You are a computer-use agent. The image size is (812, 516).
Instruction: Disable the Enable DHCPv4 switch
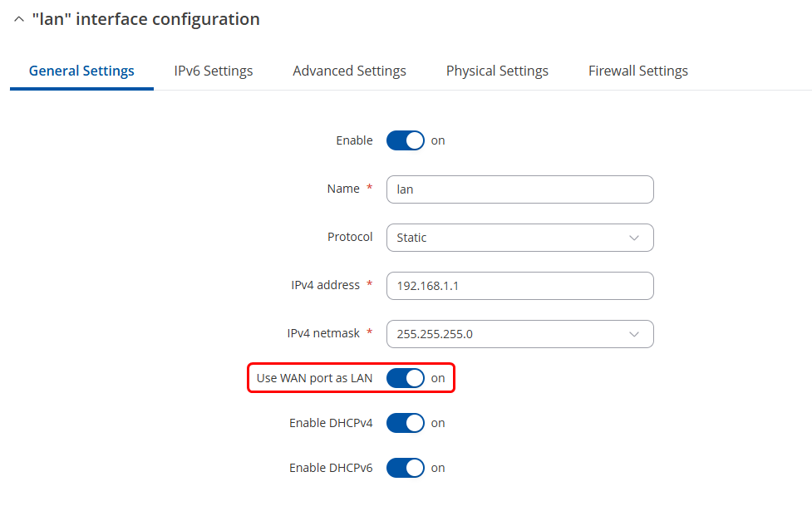[406, 423]
